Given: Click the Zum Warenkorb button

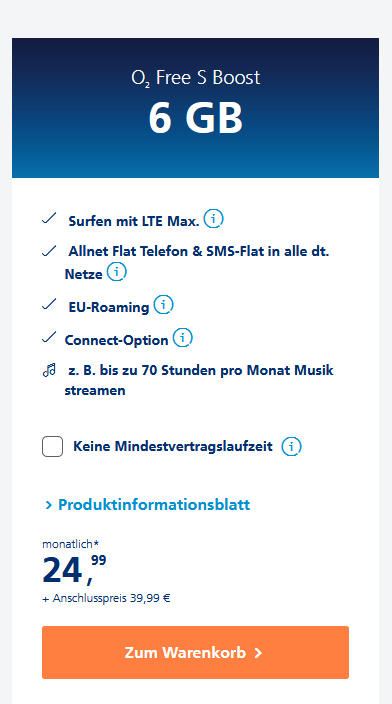Looking at the screenshot, I should point(195,652).
